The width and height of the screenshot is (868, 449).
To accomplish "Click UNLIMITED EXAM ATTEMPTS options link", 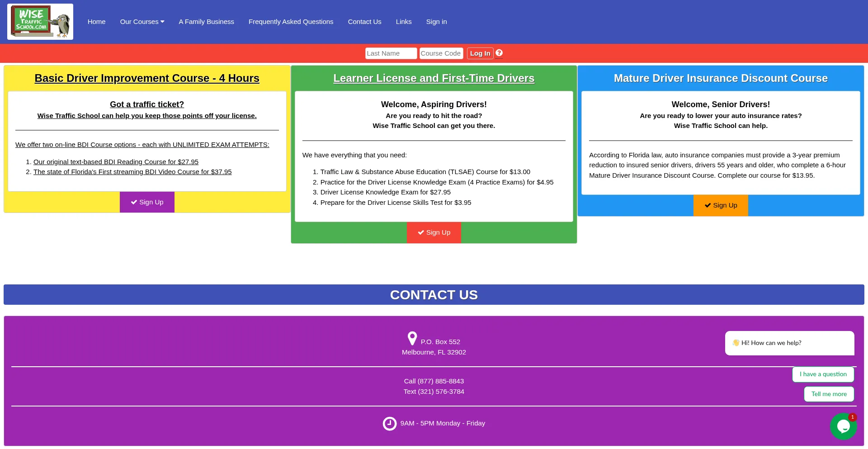I will point(142,145).
